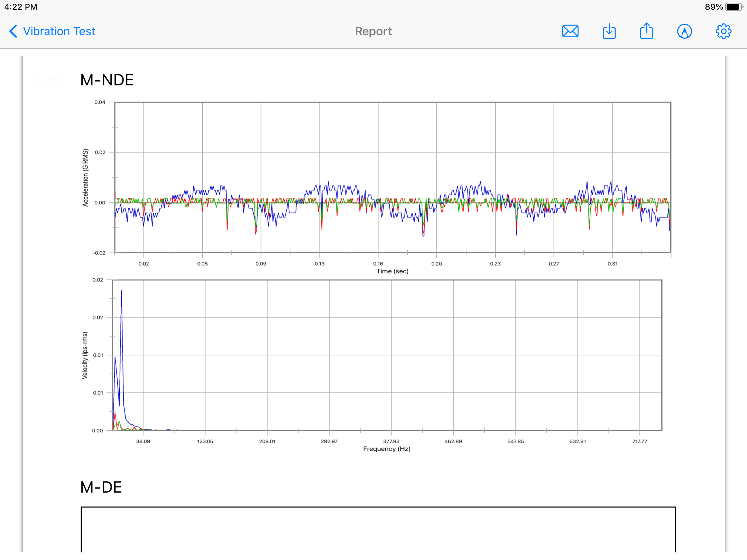747x560 pixels.
Task: Tap the M-DE section heading
Action: tap(101, 487)
